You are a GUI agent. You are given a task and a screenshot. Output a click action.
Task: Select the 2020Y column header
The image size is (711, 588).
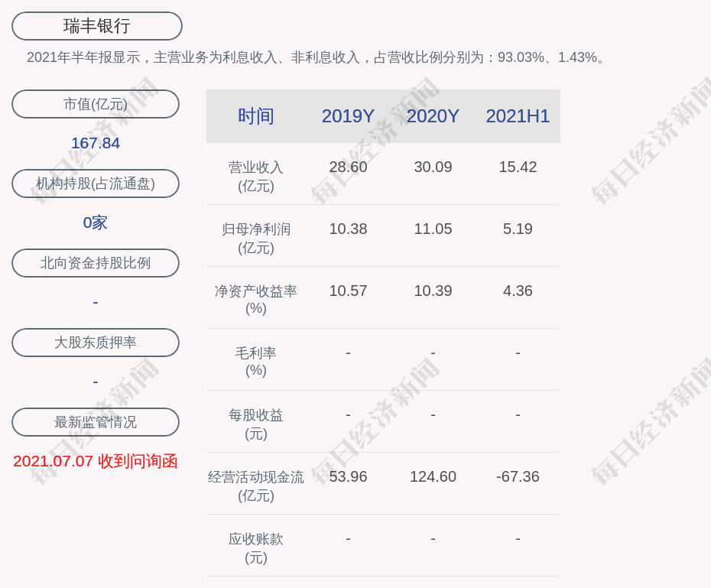click(433, 116)
